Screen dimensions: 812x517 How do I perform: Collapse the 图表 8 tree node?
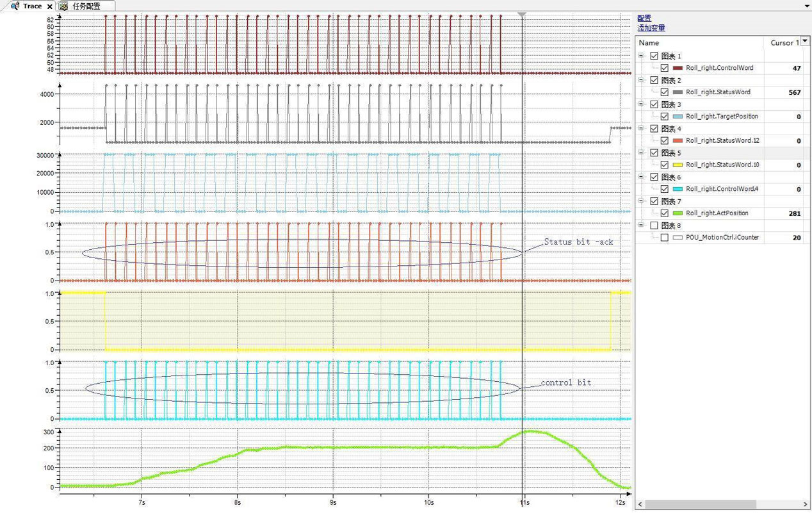[x=641, y=225]
